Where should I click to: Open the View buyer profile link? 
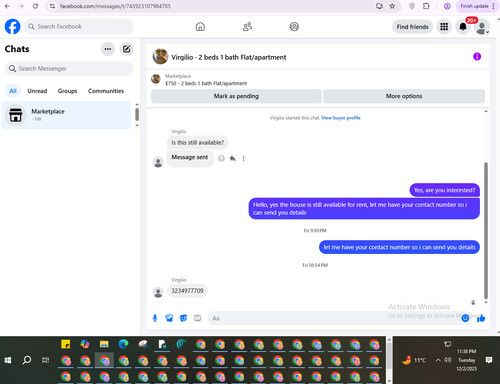(341, 118)
